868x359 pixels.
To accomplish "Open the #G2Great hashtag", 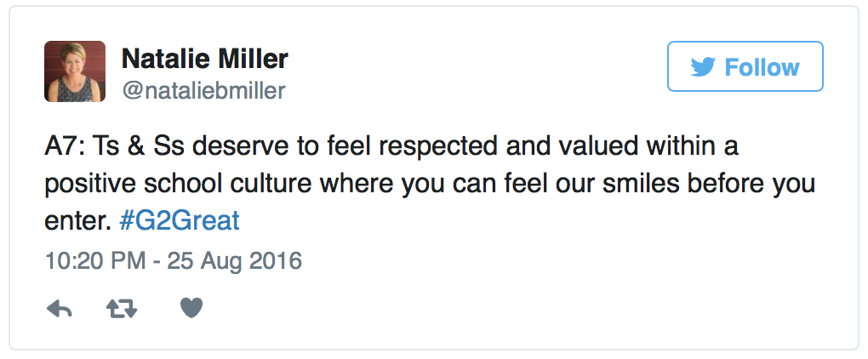I will pos(180,221).
